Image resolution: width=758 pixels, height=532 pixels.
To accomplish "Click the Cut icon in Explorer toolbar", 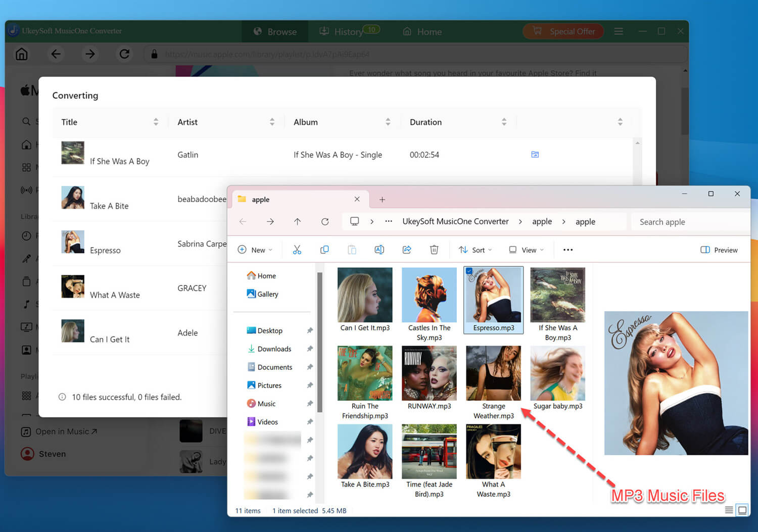I will 297,250.
